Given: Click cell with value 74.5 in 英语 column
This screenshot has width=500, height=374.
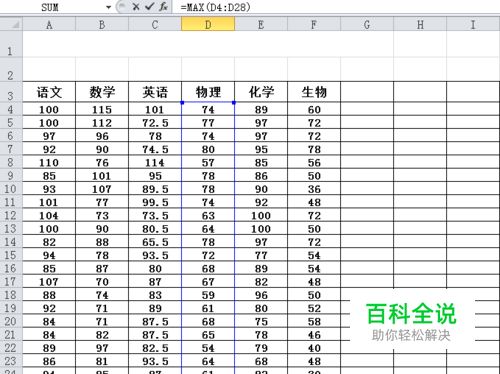Looking at the screenshot, I should [x=155, y=149].
